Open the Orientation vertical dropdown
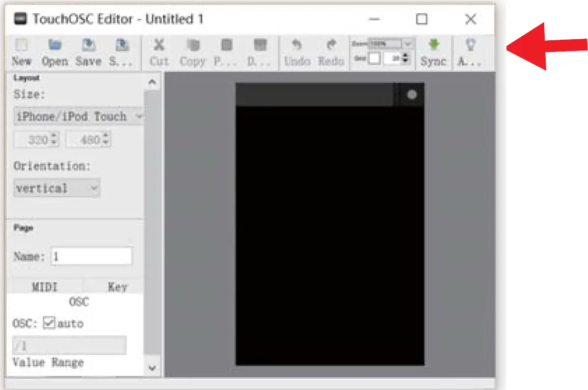 pyautogui.click(x=57, y=188)
